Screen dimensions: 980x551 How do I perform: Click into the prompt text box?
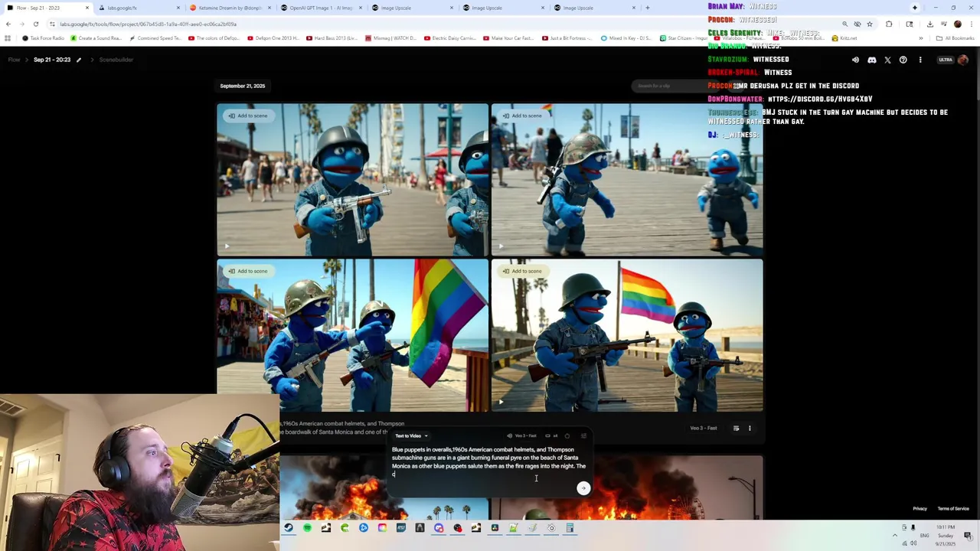[488, 462]
